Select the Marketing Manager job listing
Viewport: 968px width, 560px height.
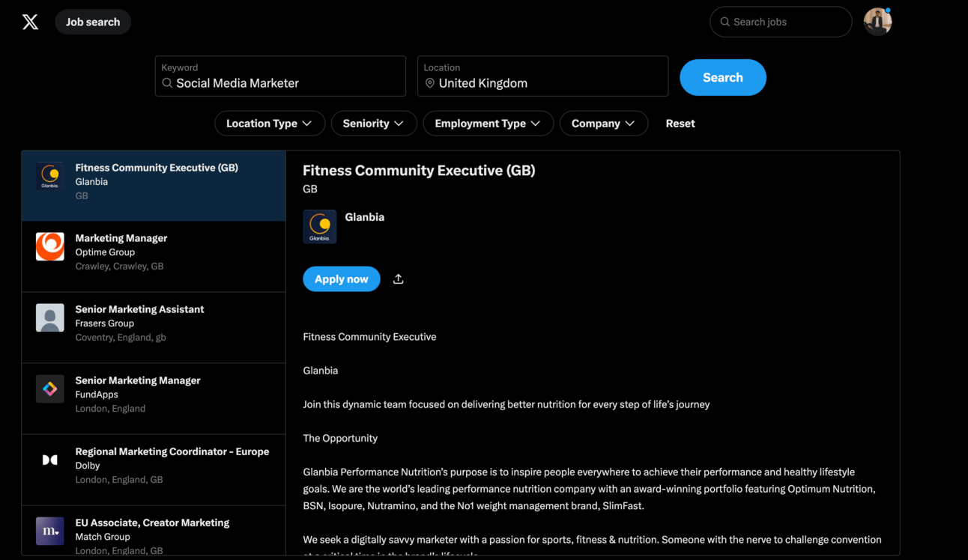(x=154, y=257)
